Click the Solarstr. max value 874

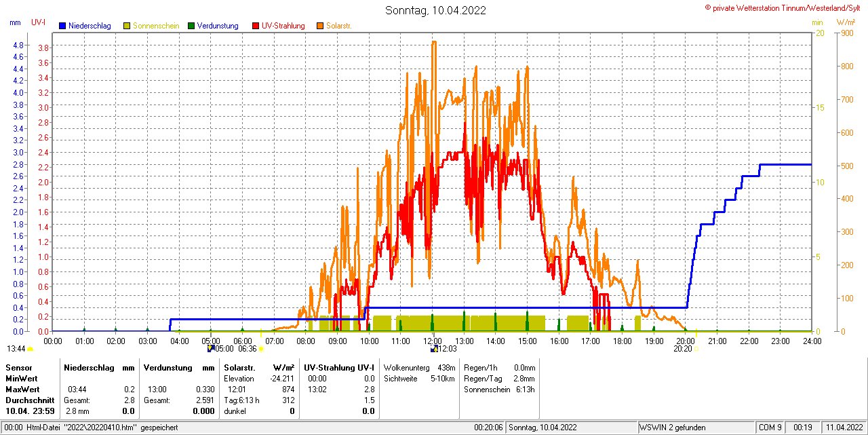point(288,390)
